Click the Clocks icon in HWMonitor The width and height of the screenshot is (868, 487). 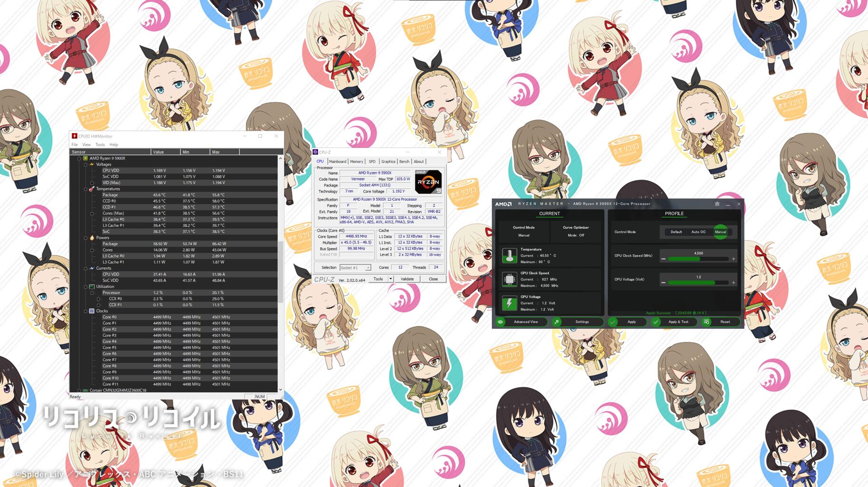pos(92,311)
